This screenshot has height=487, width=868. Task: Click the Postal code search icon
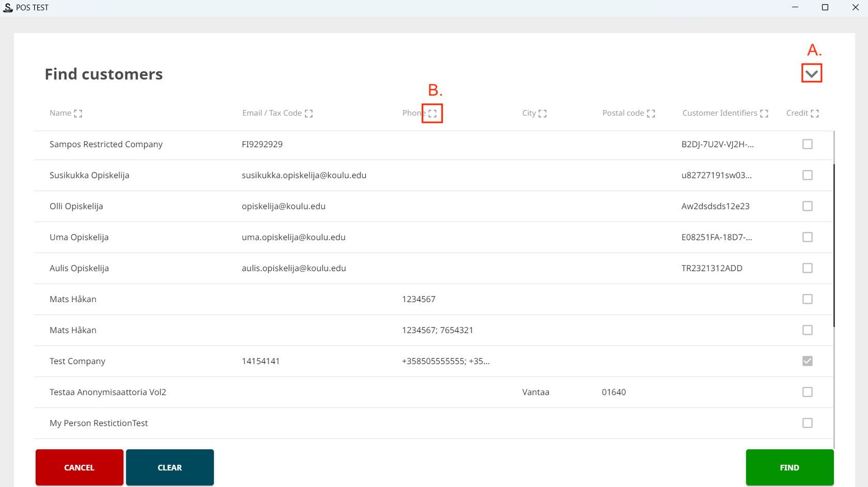(x=651, y=113)
